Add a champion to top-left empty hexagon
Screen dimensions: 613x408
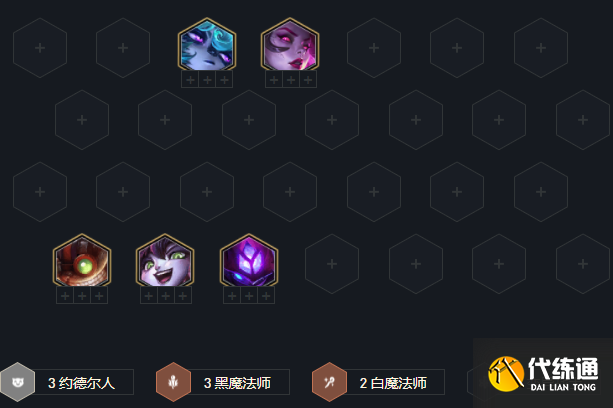click(40, 48)
